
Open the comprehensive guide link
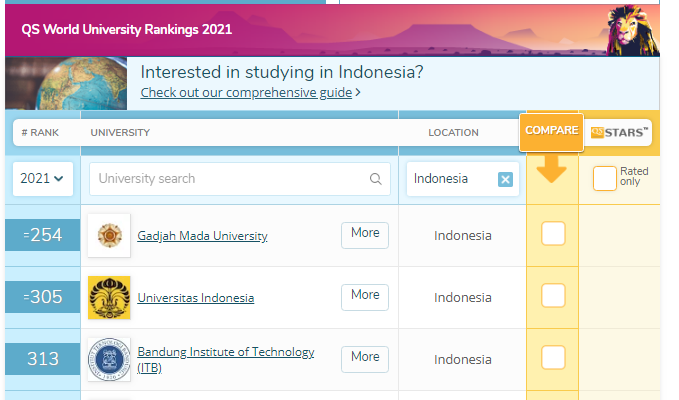(246, 93)
